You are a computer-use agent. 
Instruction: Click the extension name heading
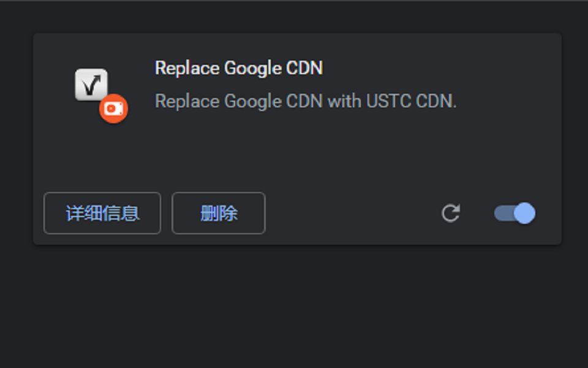click(238, 68)
